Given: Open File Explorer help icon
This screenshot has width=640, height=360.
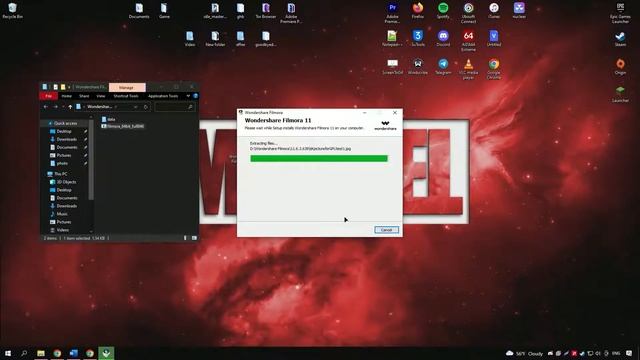Looking at the screenshot, I should coord(196,96).
